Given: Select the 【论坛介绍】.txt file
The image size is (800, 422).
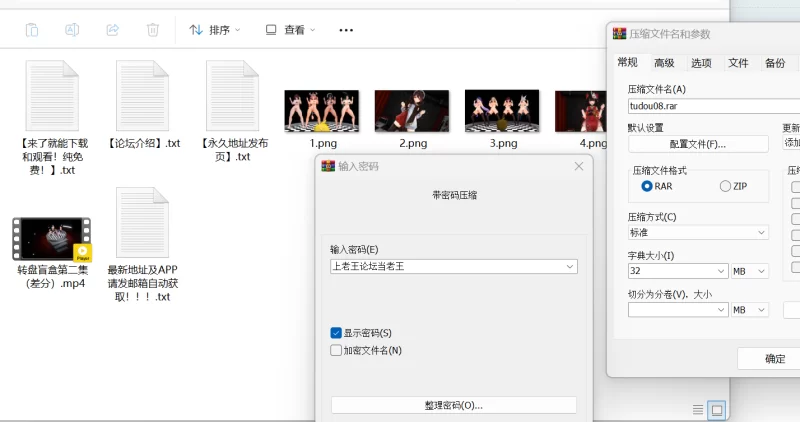Looking at the screenshot, I should 143,105.
